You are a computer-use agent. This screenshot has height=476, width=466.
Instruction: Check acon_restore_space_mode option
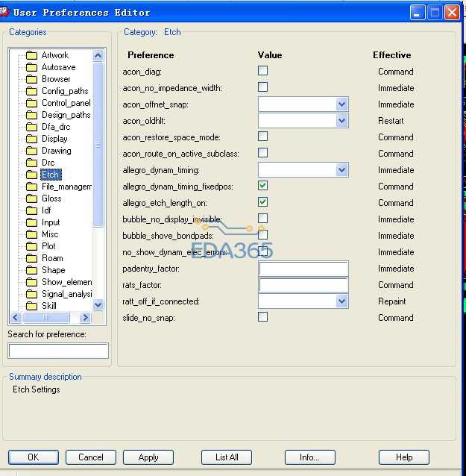(262, 136)
